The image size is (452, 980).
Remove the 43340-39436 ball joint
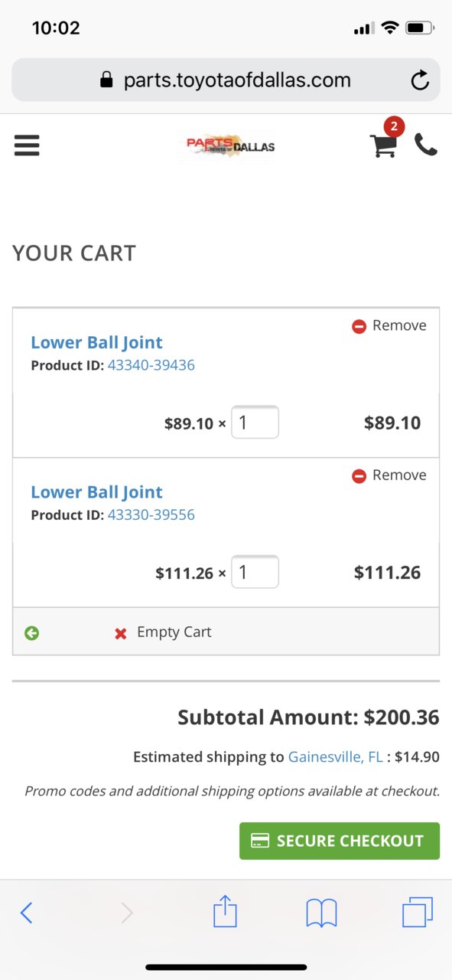pos(389,325)
